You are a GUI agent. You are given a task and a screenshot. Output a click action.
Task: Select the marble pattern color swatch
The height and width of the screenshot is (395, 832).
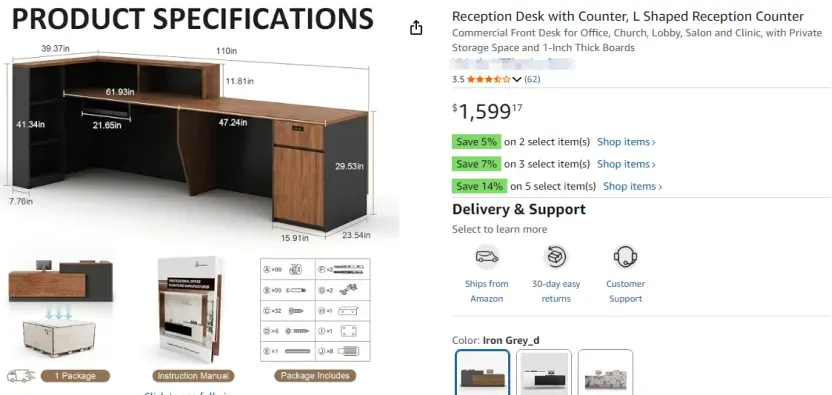coord(605,373)
